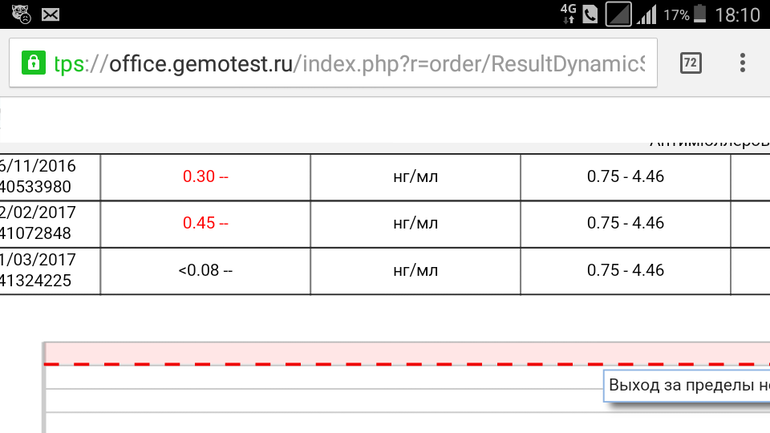Image resolution: width=770 pixels, height=433 pixels.
Task: Select order number ending 41324225
Action: pos(38,280)
